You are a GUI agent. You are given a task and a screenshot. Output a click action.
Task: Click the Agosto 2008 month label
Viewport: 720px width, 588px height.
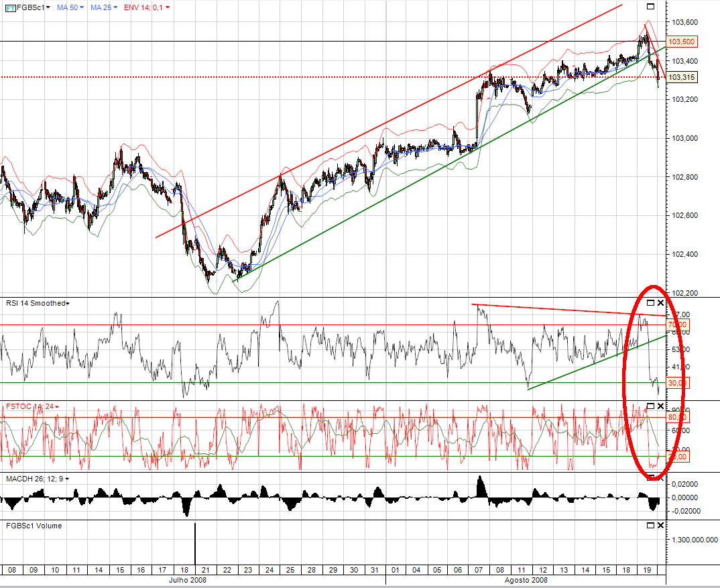point(526,580)
